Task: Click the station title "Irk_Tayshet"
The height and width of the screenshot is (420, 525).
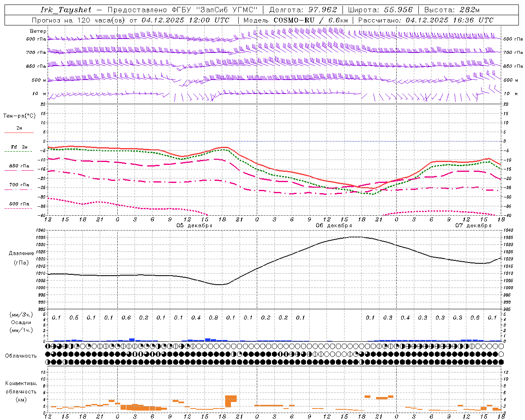Action: (x=66, y=10)
